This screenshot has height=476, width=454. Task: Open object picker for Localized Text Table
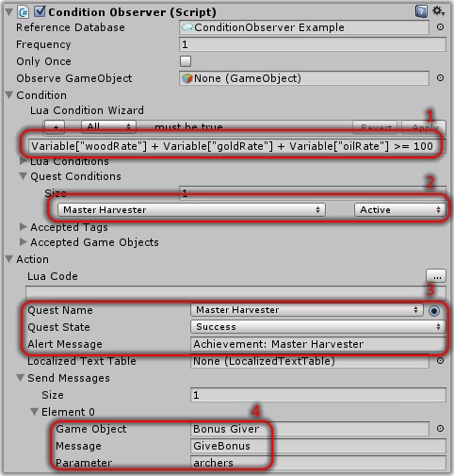[440, 361]
